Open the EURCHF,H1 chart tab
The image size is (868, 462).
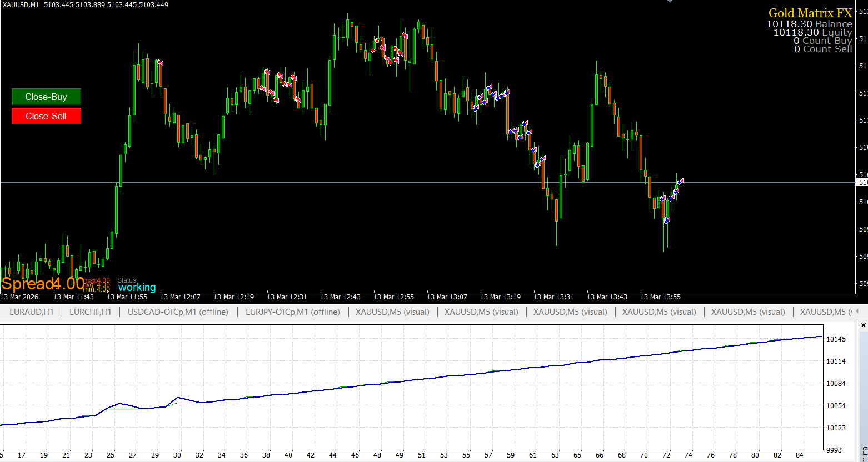[x=91, y=312]
